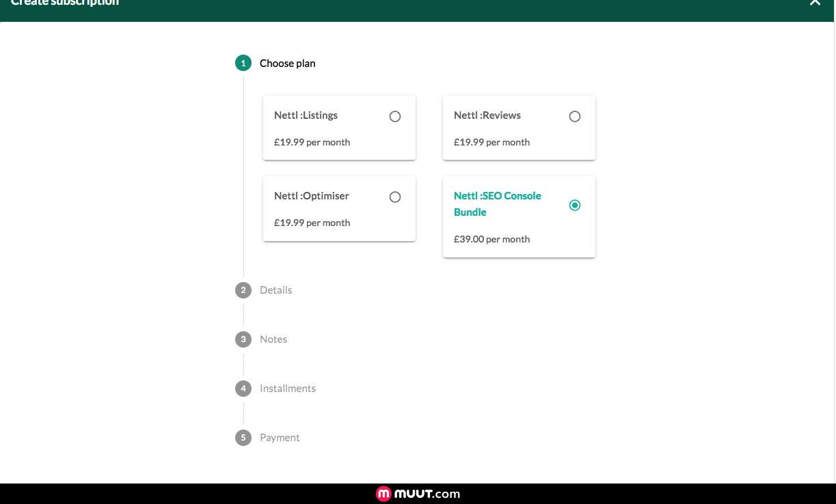Select the Nettl :Optimiser radio button

click(x=395, y=197)
